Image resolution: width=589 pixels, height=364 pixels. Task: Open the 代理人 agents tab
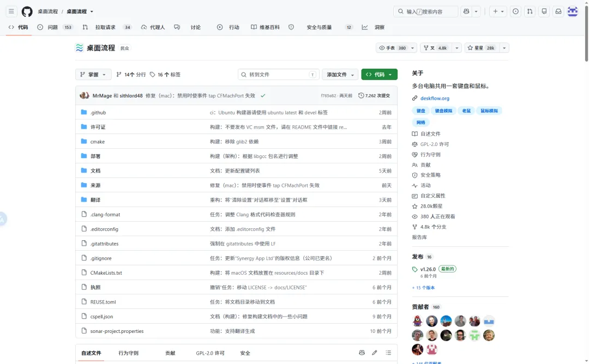click(153, 27)
